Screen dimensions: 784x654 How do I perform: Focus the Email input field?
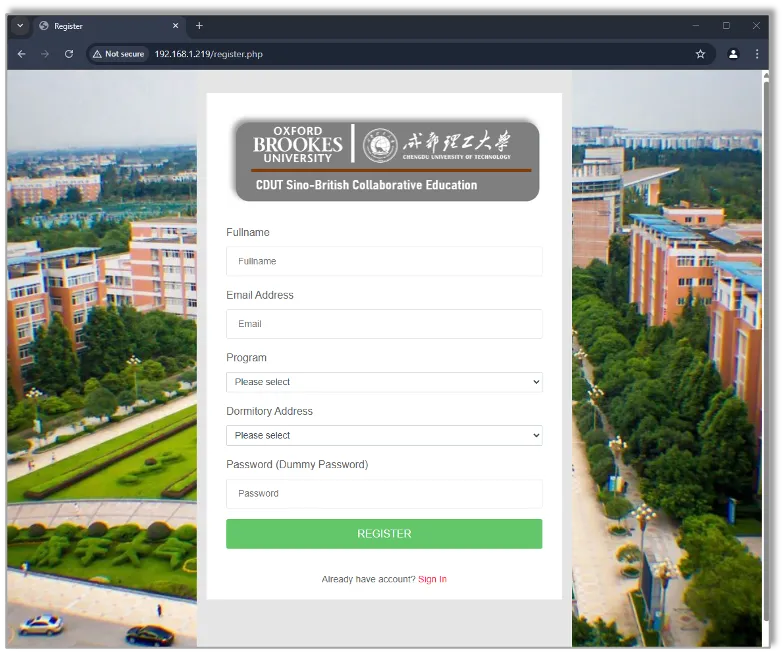tap(384, 324)
